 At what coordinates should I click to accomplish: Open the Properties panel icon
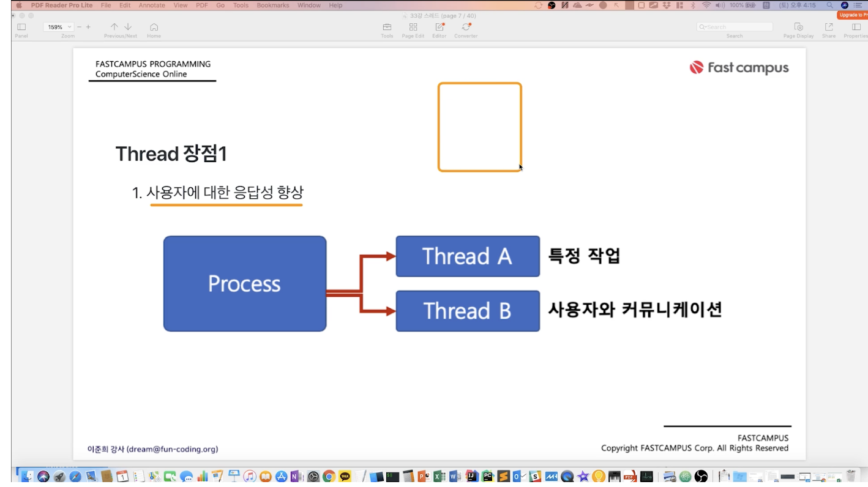[x=856, y=27]
